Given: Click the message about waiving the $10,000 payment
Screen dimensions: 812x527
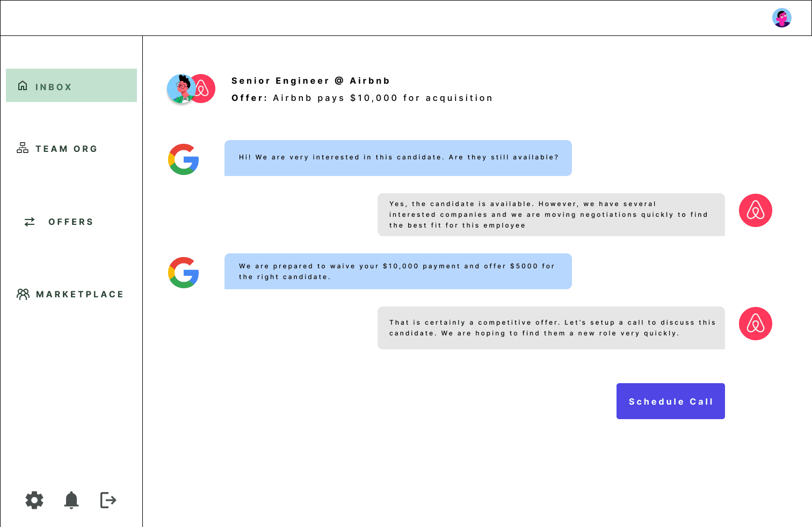Looking at the screenshot, I should point(398,272).
